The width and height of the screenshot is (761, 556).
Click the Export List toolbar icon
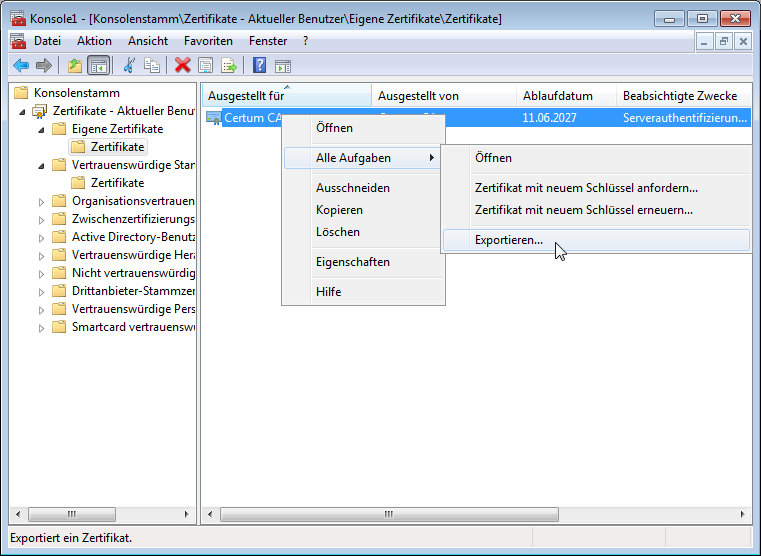228,66
